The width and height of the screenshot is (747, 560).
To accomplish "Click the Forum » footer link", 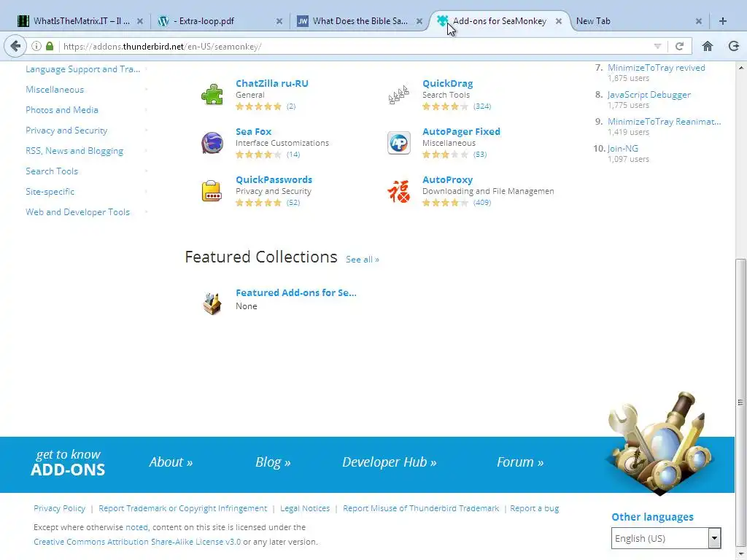I will click(519, 462).
